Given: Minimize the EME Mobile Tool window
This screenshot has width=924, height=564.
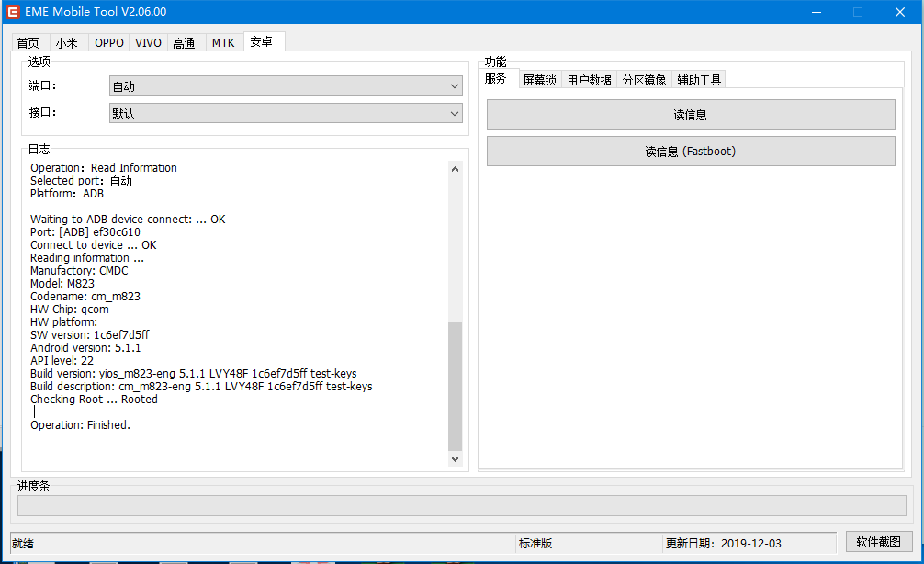Looking at the screenshot, I should click(x=817, y=12).
